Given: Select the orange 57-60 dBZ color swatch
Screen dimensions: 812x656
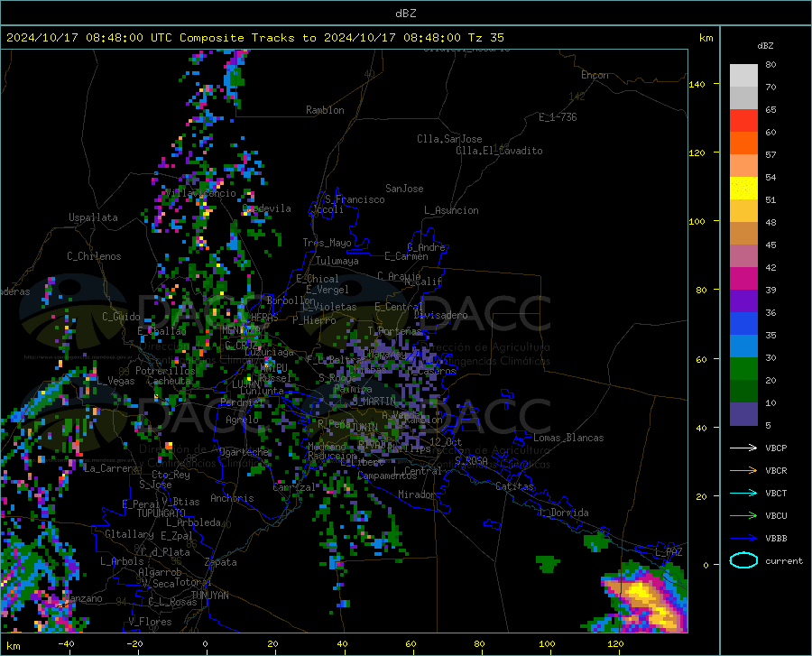Looking at the screenshot, I should click(x=743, y=143).
